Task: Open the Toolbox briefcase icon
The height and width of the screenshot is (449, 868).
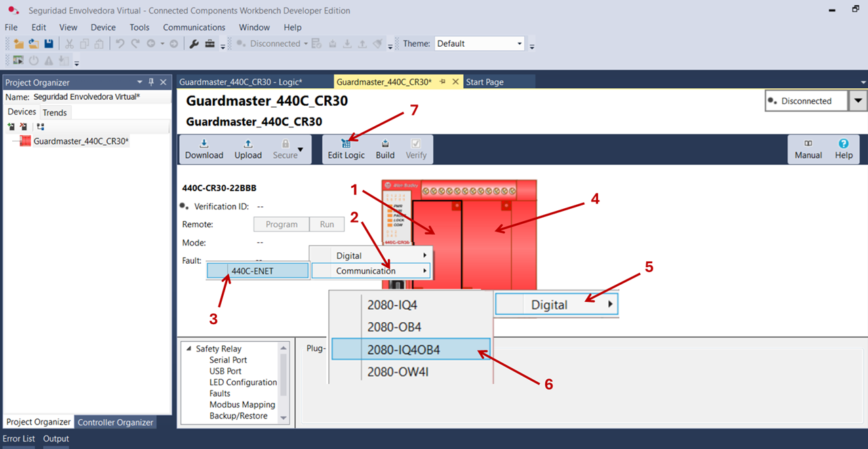Action: (x=210, y=43)
